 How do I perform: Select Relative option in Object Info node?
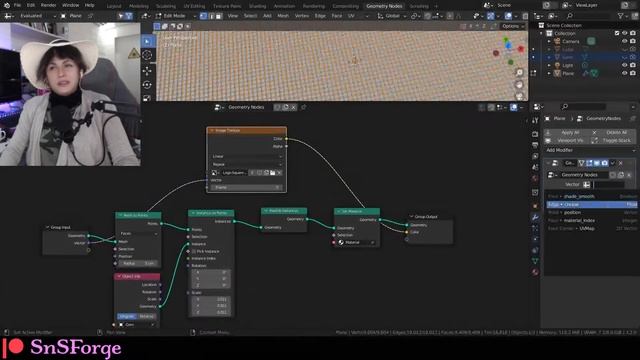coord(147,316)
